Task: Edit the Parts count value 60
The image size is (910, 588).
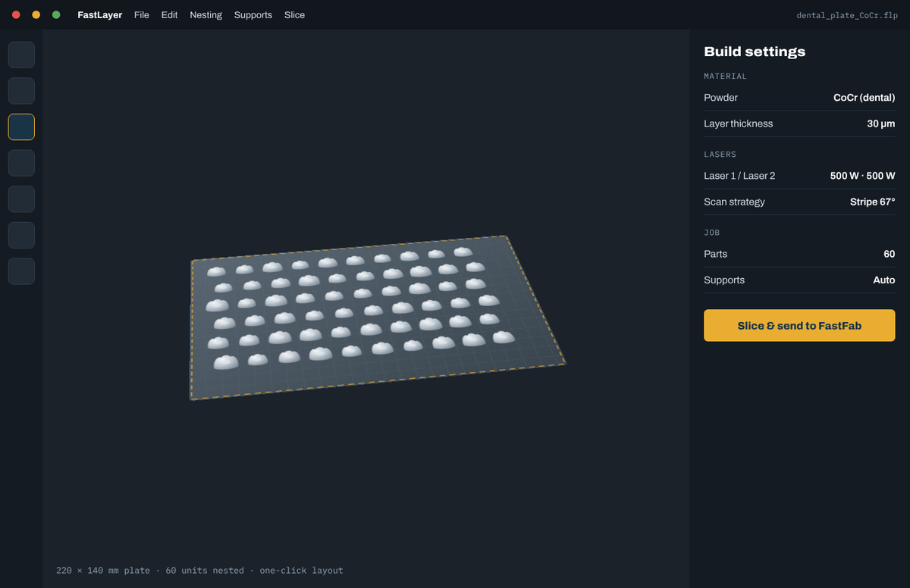Action: coord(890,254)
